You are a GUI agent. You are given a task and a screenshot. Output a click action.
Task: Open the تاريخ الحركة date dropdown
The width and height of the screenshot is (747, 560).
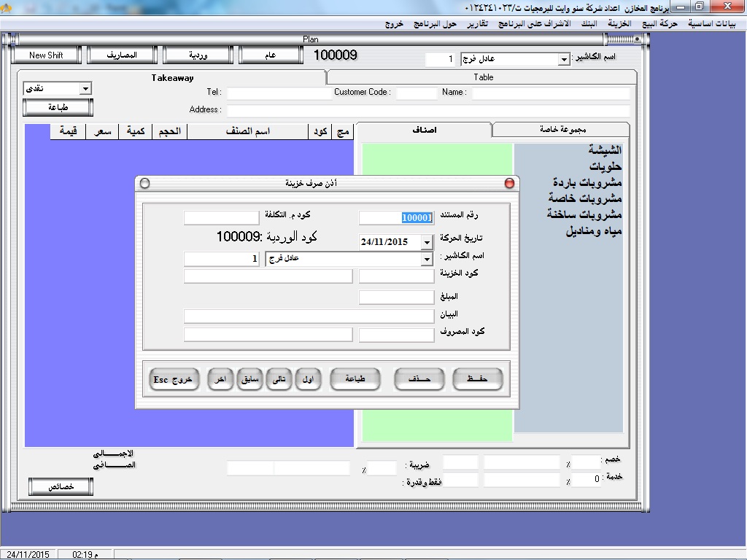click(427, 242)
